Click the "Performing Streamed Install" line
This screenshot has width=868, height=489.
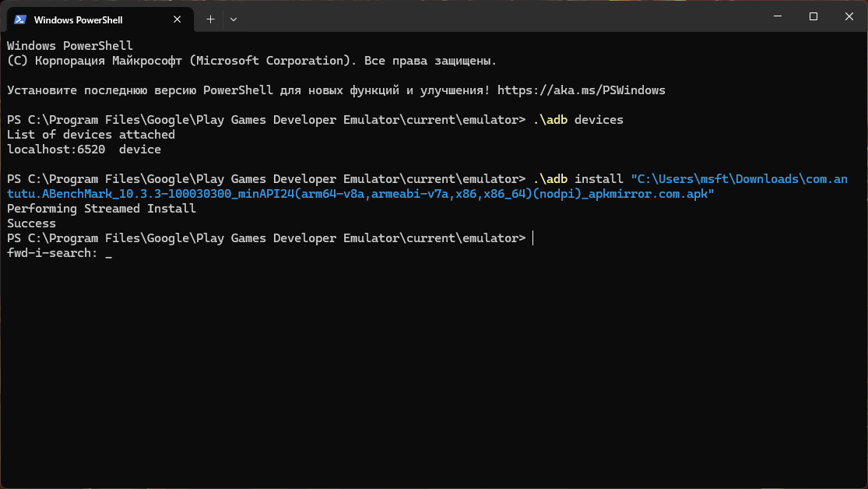[x=101, y=209]
